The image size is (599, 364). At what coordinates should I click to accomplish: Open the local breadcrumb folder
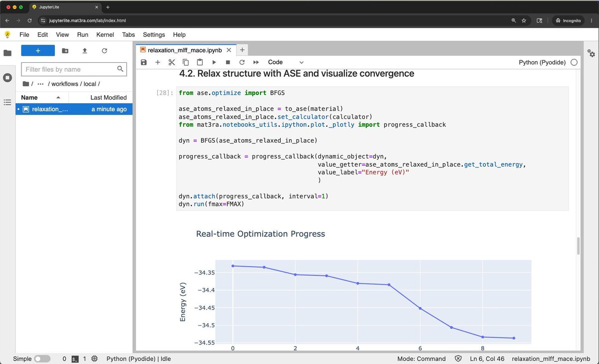click(90, 84)
